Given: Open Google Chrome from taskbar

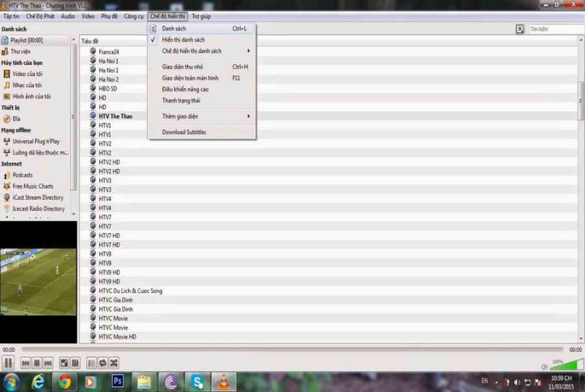Looking at the screenshot, I should 64,382.
